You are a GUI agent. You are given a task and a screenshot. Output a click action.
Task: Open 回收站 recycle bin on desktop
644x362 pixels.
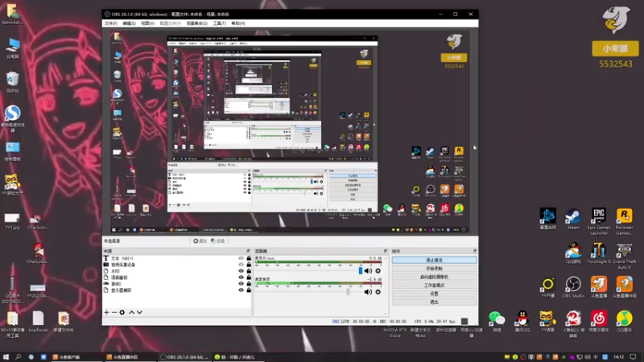click(12, 82)
